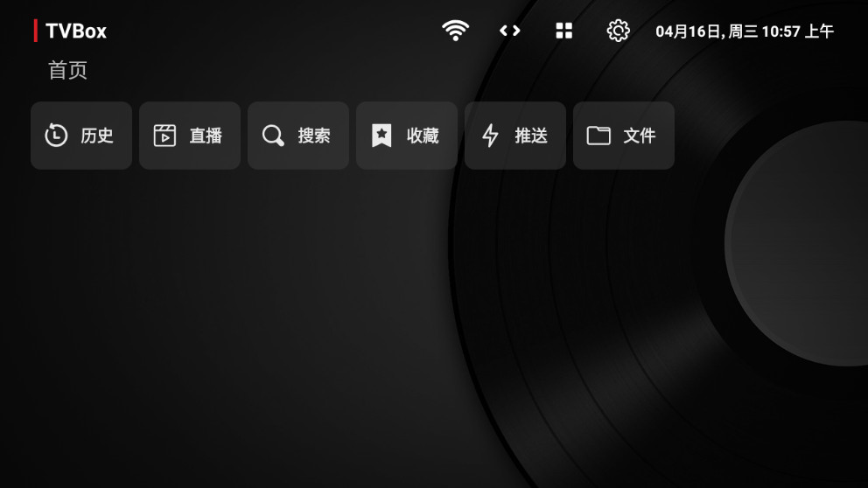This screenshot has width=868, height=488.
Task: Click the TVBox title
Action: [x=76, y=31]
